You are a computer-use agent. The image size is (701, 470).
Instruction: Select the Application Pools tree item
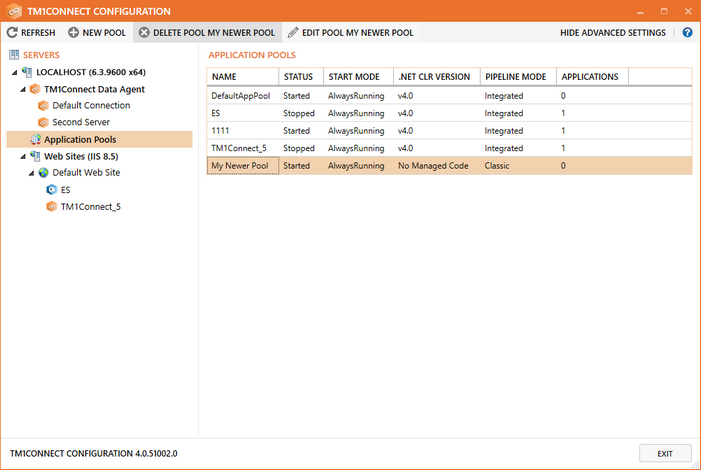(99, 140)
